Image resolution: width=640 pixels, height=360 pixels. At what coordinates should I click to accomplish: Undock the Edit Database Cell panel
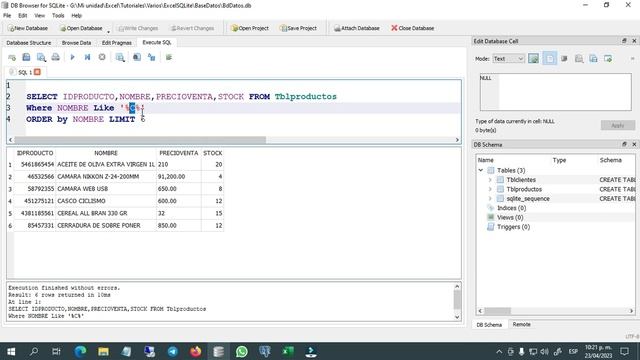click(x=624, y=41)
